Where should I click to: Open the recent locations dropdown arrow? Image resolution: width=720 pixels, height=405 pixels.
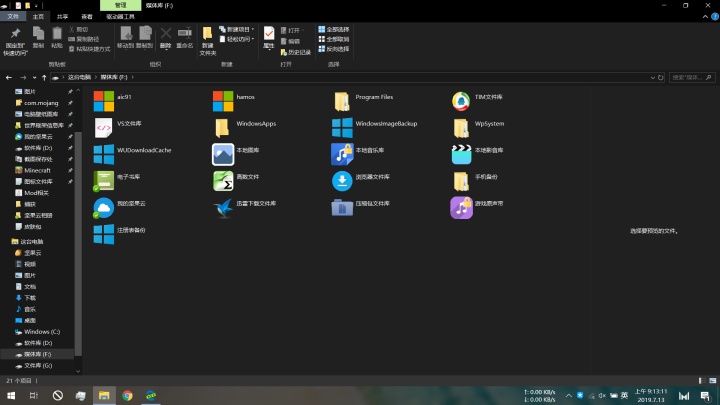tap(34, 78)
